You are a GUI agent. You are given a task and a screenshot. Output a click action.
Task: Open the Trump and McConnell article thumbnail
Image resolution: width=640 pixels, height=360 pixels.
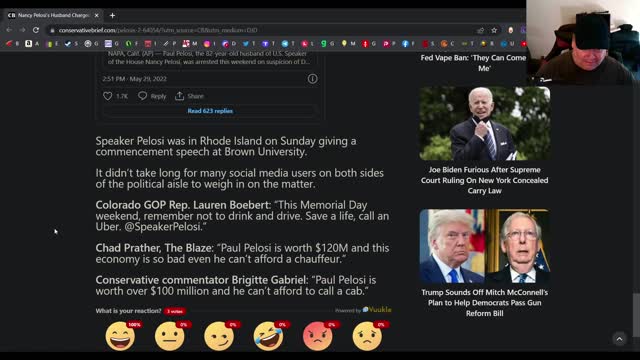(484, 246)
